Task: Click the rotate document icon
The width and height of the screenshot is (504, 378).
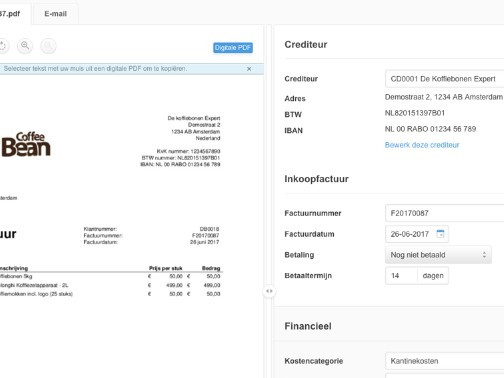Action: tap(3, 46)
